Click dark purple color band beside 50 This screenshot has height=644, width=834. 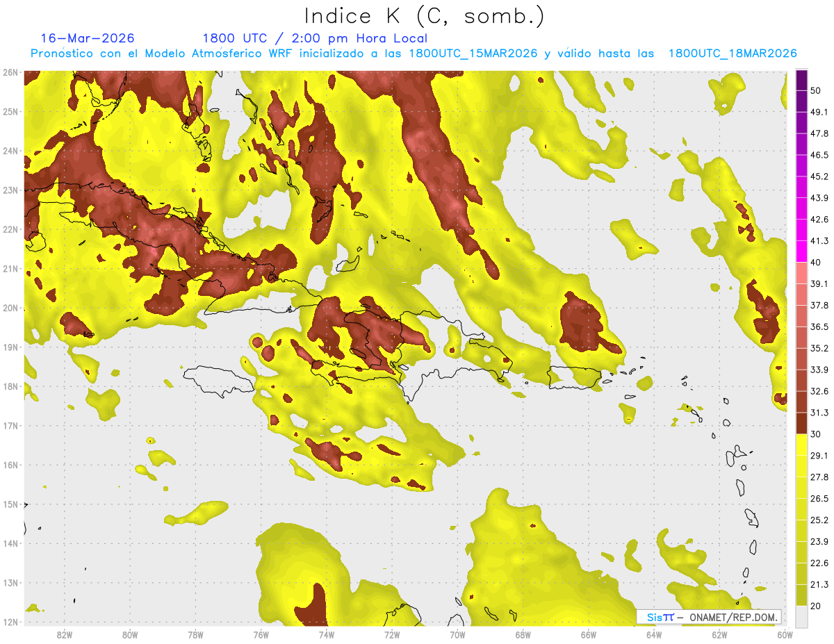point(801,80)
